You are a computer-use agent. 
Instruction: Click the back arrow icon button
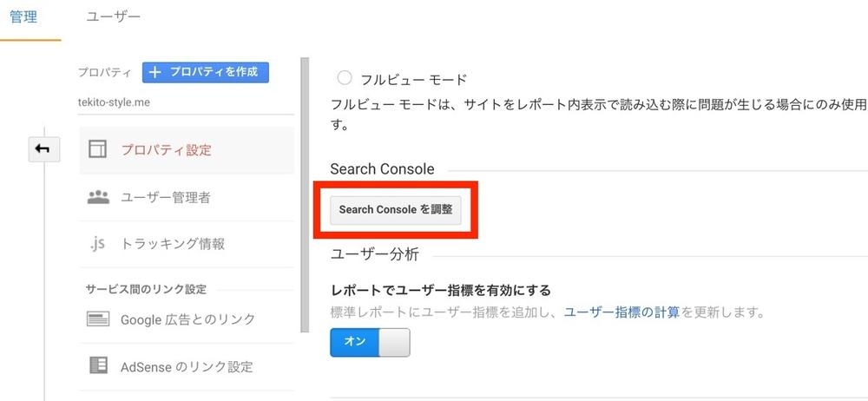43,149
